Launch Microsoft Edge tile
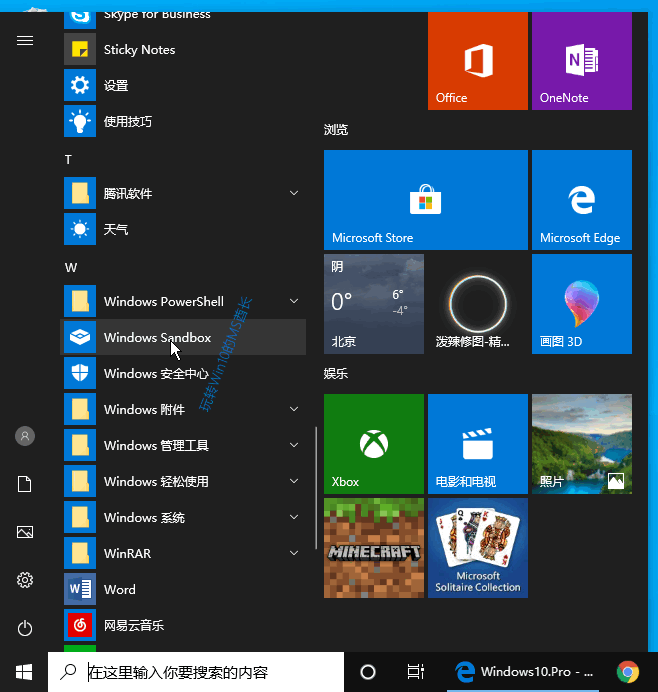The image size is (658, 692). pos(582,200)
